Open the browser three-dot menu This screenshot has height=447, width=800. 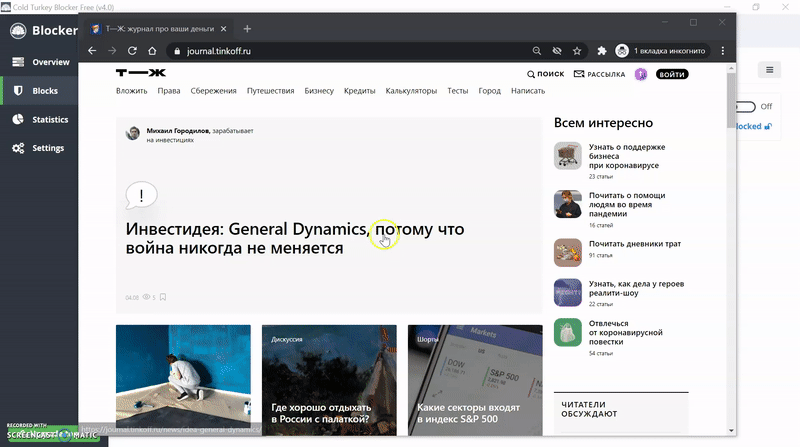(722, 51)
